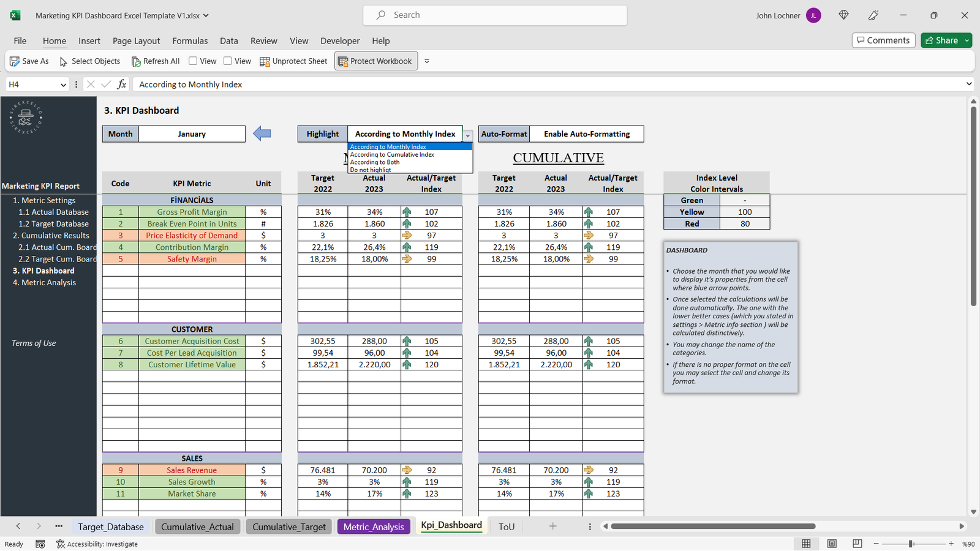Screen dimensions: 980x551
Task: Open the Formulas ribbon tab
Action: (x=190, y=41)
